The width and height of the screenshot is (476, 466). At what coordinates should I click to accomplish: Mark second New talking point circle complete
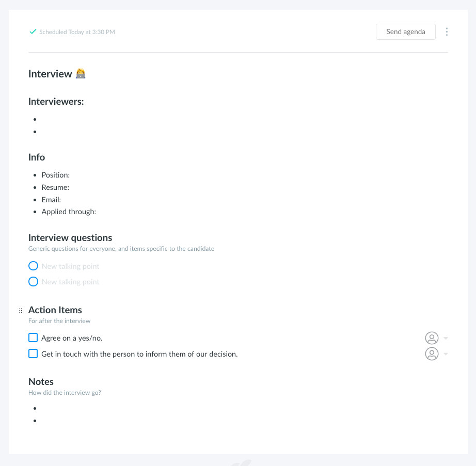click(33, 282)
